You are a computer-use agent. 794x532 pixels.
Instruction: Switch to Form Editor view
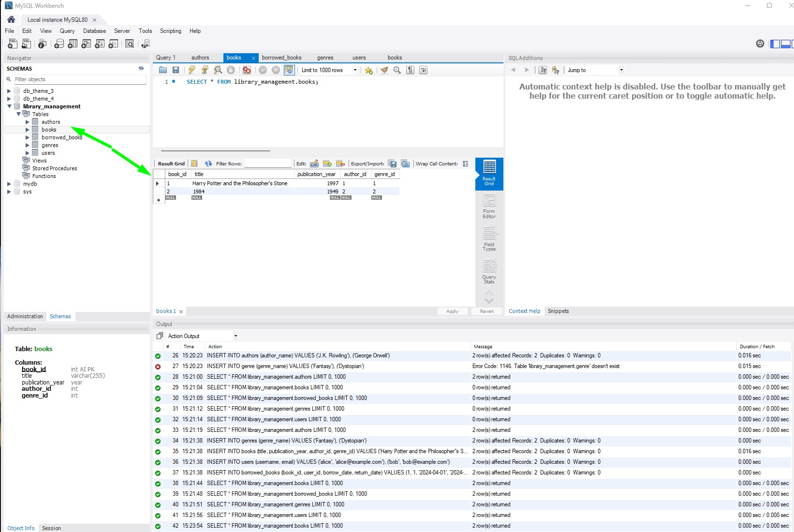click(x=489, y=207)
